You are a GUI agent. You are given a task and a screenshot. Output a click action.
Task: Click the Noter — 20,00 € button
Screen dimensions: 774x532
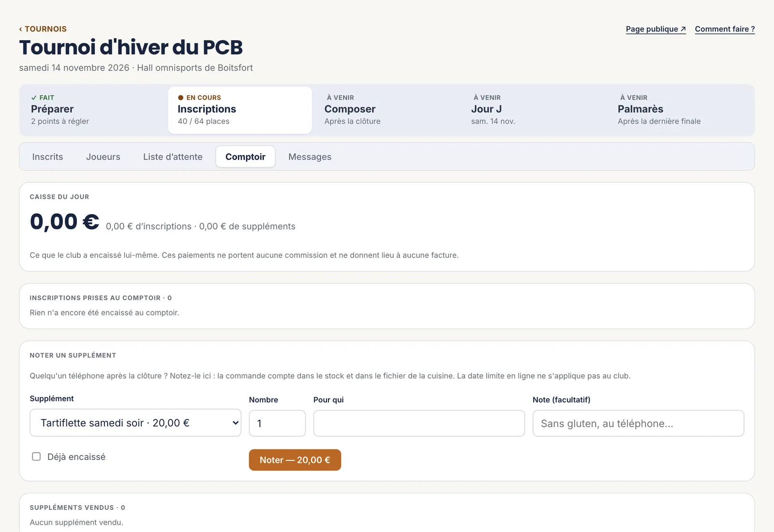click(x=295, y=460)
